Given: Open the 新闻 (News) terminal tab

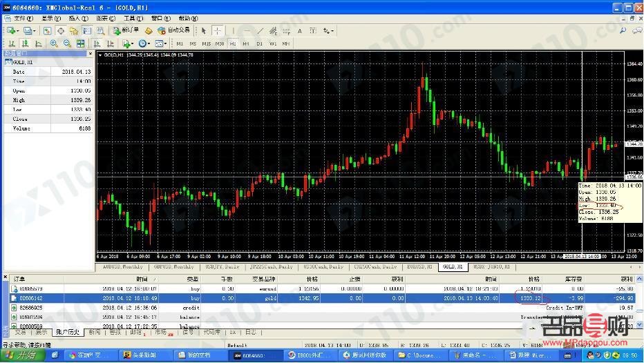Looking at the screenshot, I should click(x=95, y=332).
